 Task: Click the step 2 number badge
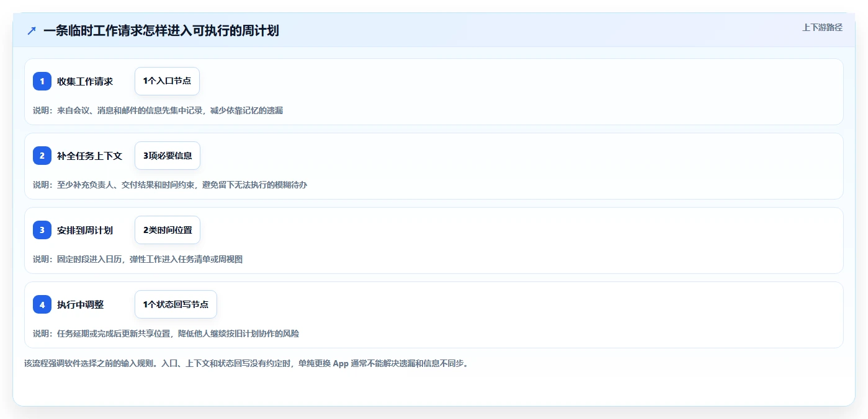pyautogui.click(x=42, y=156)
